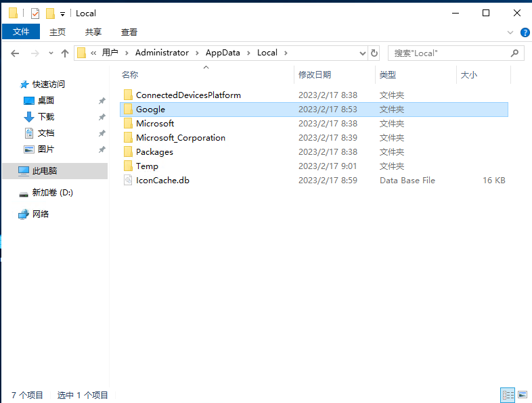Click the search magnifier icon
This screenshot has height=403, width=532.
(x=515, y=53)
